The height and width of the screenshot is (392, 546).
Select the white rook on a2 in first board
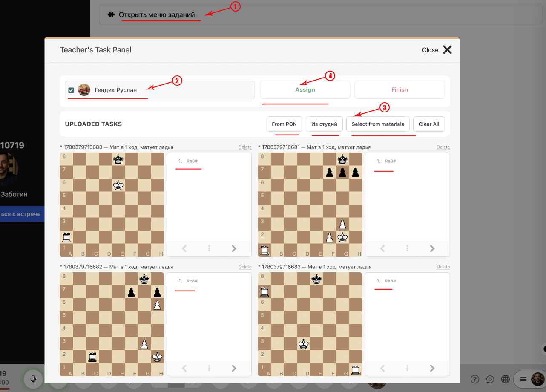66,237
